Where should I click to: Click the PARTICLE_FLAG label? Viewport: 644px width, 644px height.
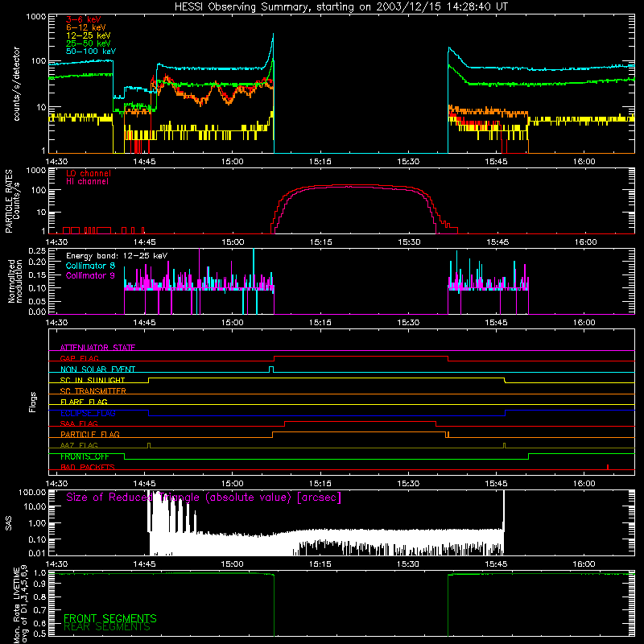pyautogui.click(x=90, y=434)
